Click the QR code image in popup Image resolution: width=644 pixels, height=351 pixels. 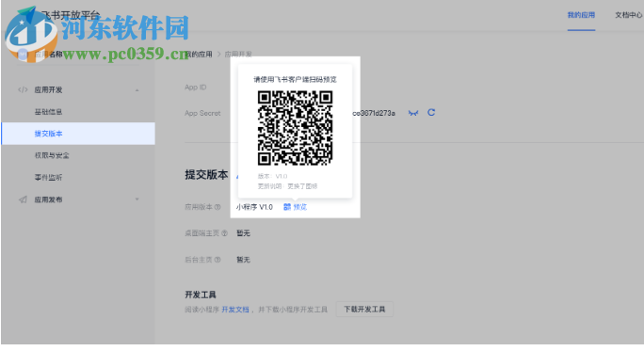tap(295, 128)
